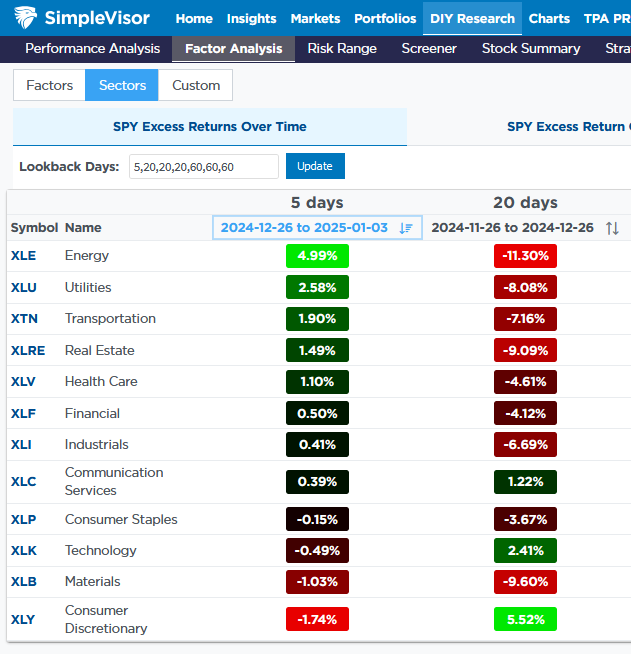Screen dimensions: 631x654
Task: Switch to the Risk Range tab
Action: click(342, 48)
